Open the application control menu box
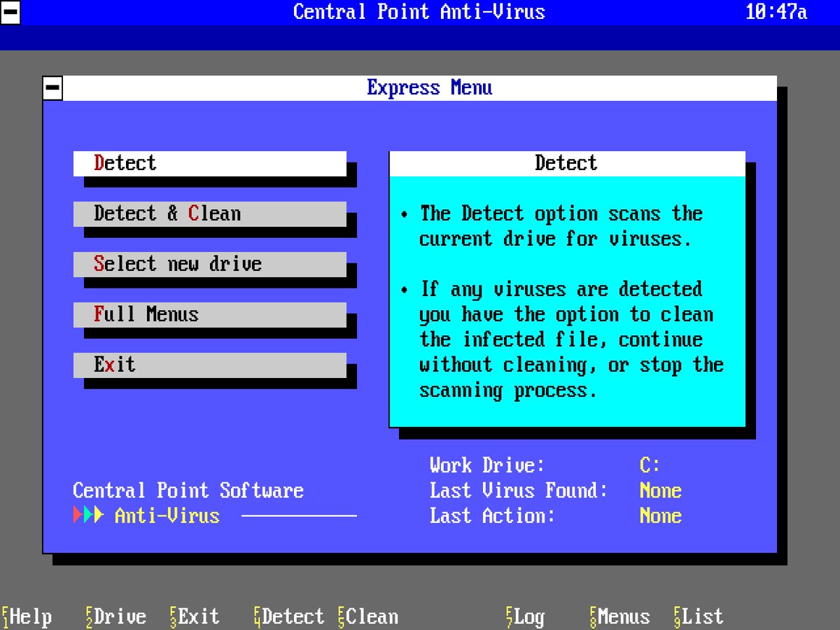 coord(10,13)
